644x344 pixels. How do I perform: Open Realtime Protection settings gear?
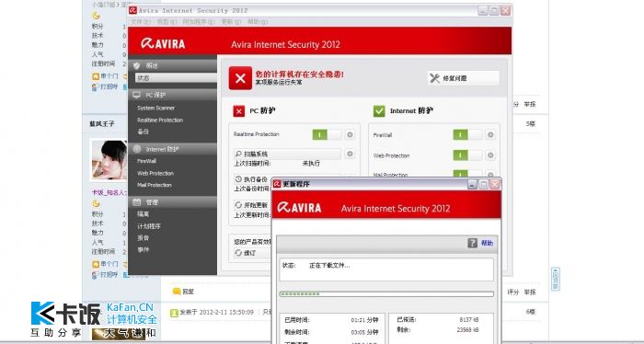pos(350,134)
